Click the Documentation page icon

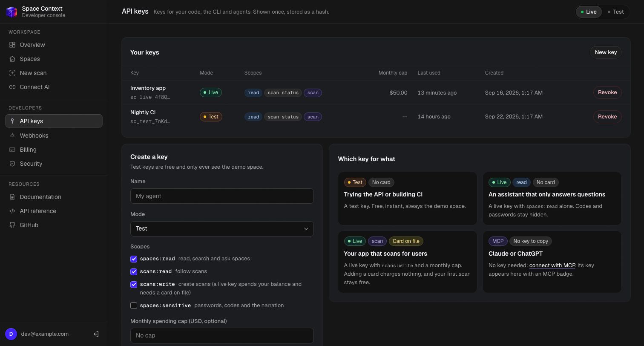coord(12,197)
